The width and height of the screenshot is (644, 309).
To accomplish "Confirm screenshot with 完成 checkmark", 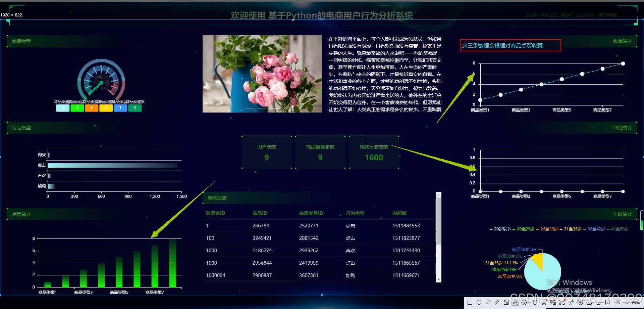I will tap(633, 302).
